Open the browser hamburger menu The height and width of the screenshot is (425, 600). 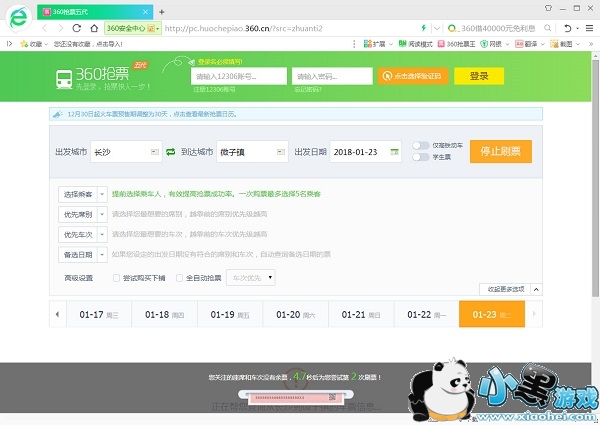[589, 28]
